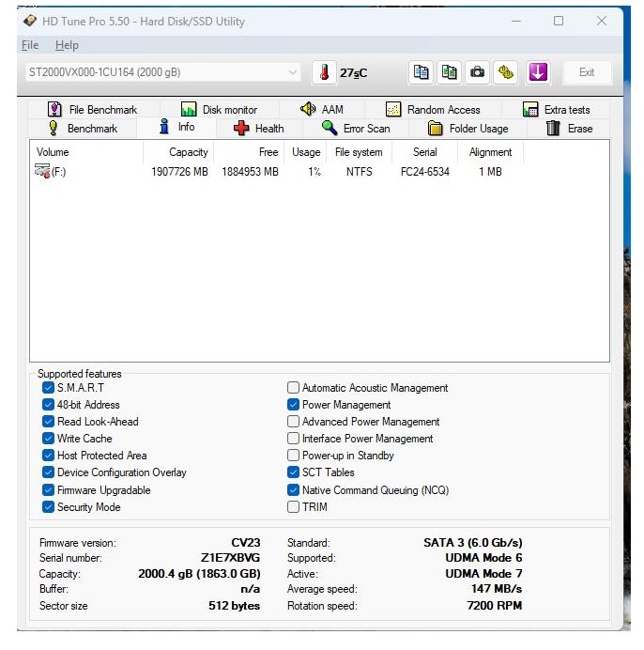Switch to the Error Scan tab

[x=355, y=129]
